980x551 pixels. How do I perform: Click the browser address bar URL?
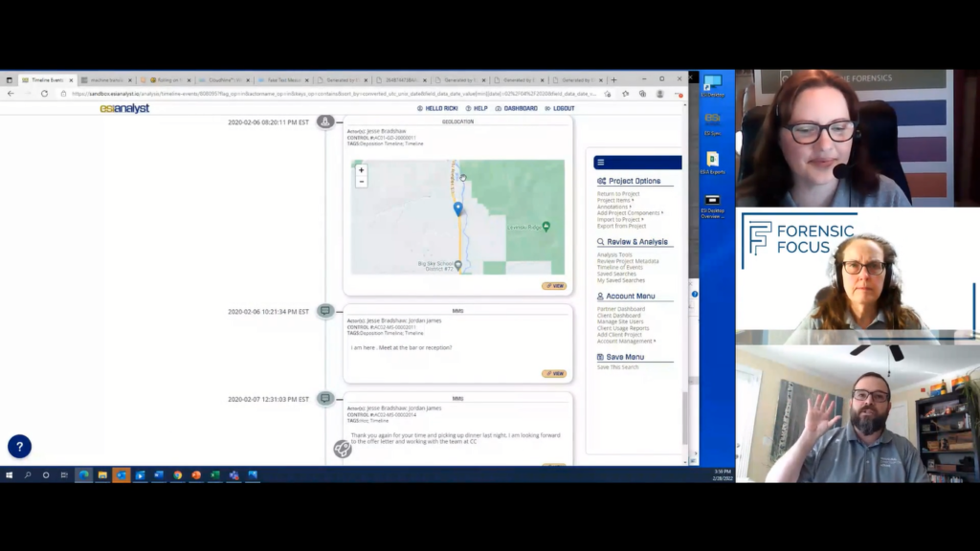click(x=334, y=94)
